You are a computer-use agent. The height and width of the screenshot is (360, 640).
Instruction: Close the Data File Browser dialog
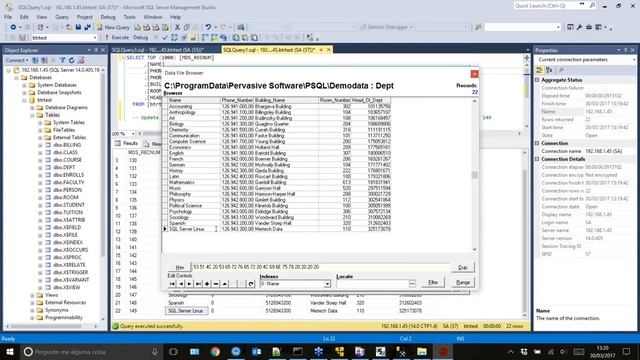click(x=474, y=74)
